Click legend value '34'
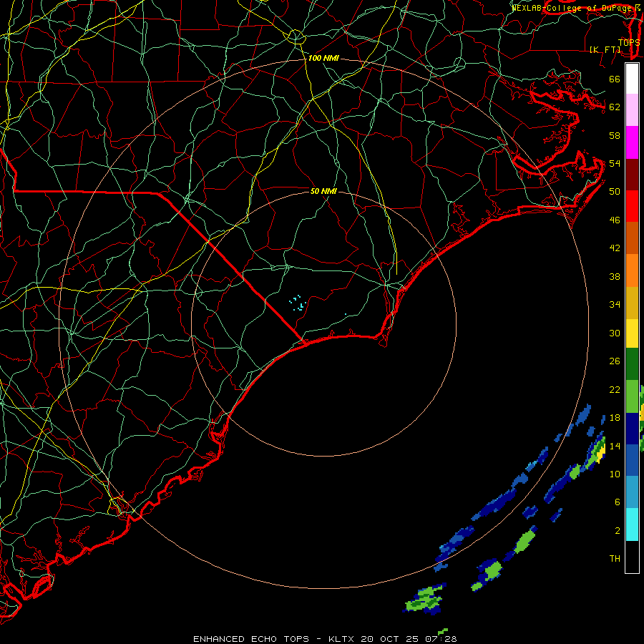 615,304
